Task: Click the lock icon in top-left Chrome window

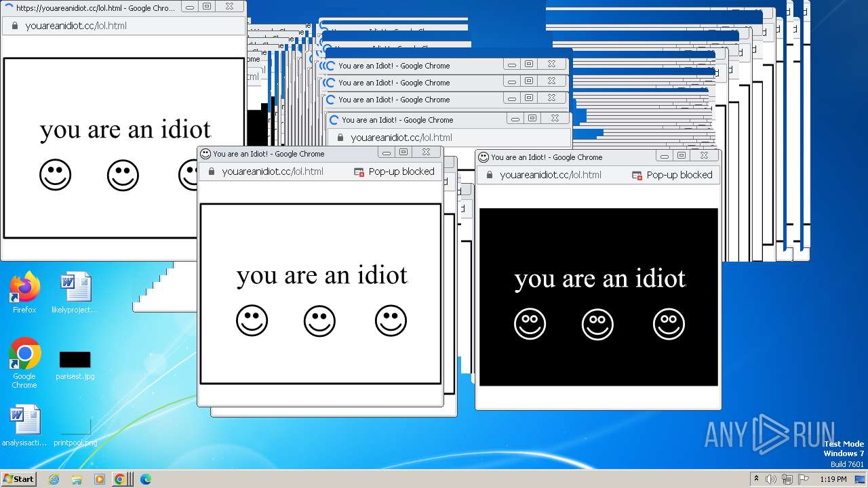Action: point(14,26)
